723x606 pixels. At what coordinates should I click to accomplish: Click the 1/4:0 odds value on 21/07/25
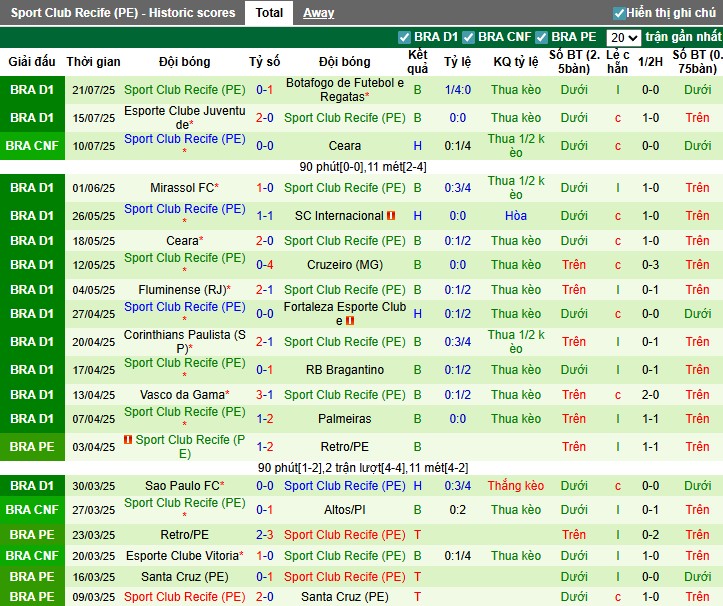(457, 90)
